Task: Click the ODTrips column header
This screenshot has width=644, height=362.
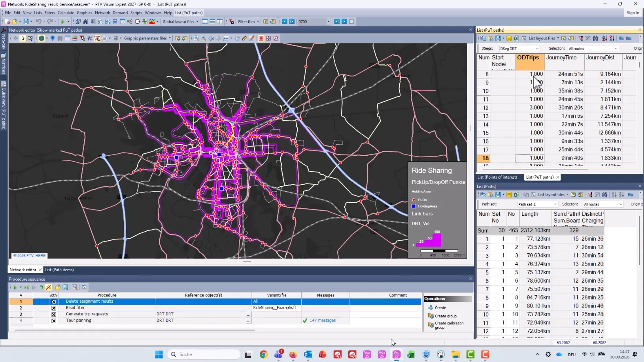Action: coord(530,62)
